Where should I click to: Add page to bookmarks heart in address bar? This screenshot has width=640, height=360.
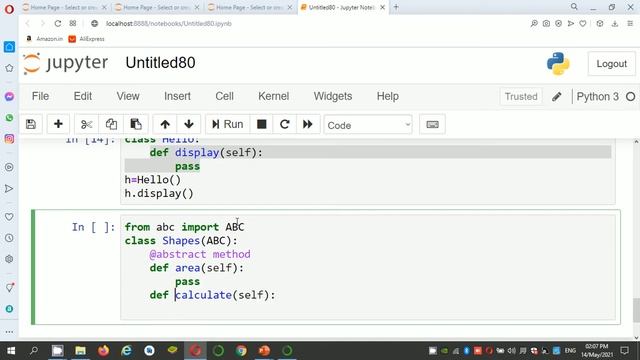pyautogui.click(x=583, y=24)
